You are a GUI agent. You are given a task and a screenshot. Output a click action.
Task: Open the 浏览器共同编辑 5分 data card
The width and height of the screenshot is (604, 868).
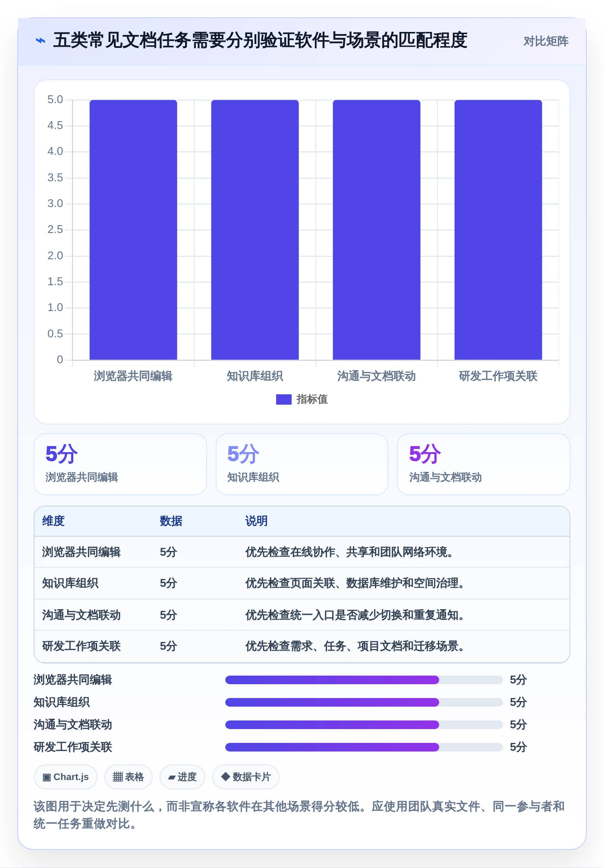(x=120, y=464)
